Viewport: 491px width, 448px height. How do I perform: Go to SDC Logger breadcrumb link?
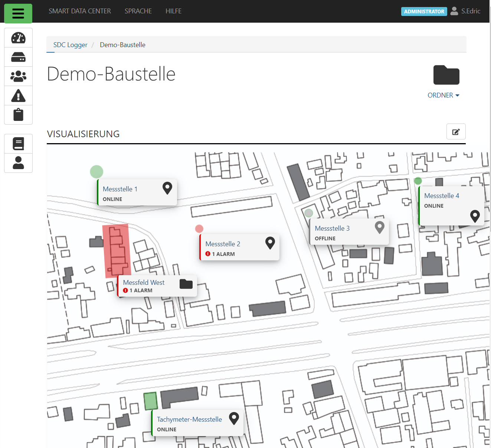click(70, 45)
